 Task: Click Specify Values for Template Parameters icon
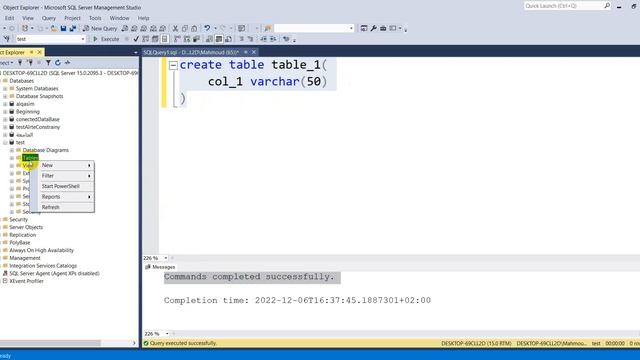coord(287,39)
